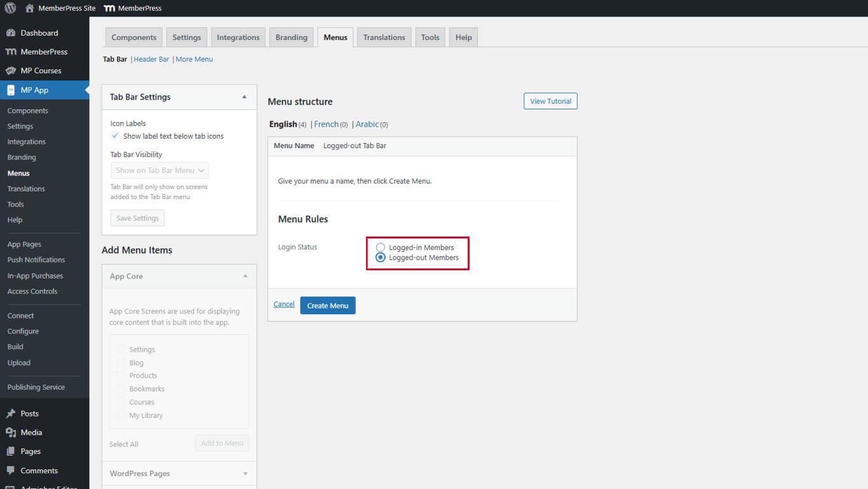Open the Header Bar link
Screen dimensions: 868x489
[151, 59]
